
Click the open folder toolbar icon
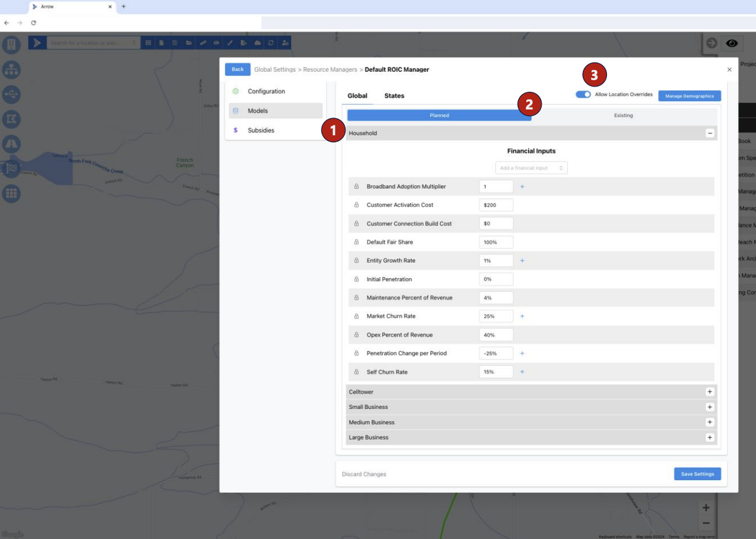[x=188, y=43]
